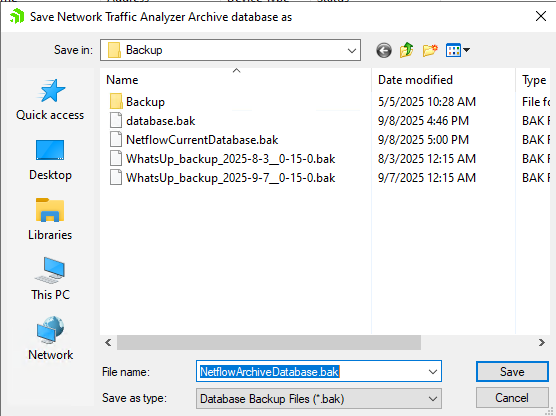Viewport: 556px width, 416px height.
Task: Save the archive database backup
Action: tap(512, 372)
